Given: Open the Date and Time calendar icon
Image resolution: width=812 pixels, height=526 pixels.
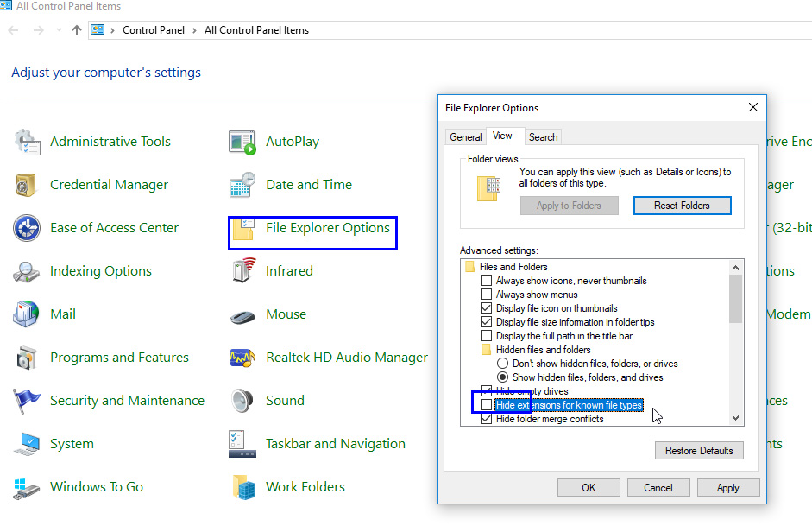Looking at the screenshot, I should pyautogui.click(x=242, y=185).
